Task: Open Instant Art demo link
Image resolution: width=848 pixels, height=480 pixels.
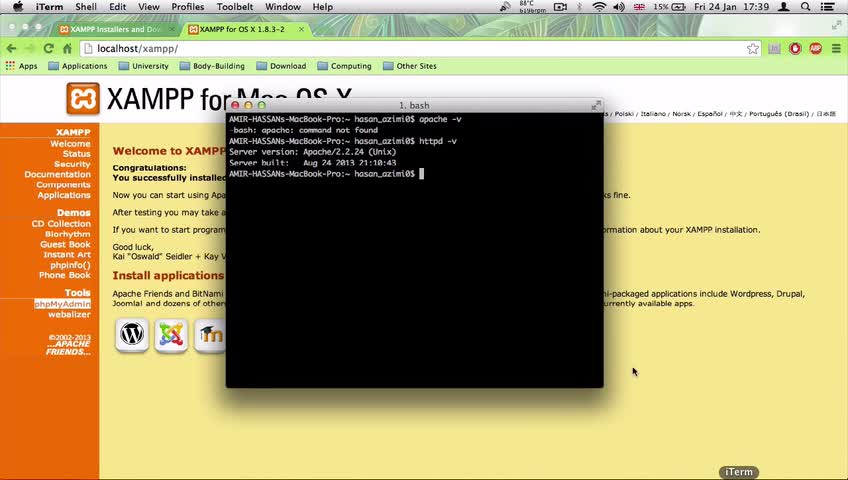Action: click(x=67, y=255)
